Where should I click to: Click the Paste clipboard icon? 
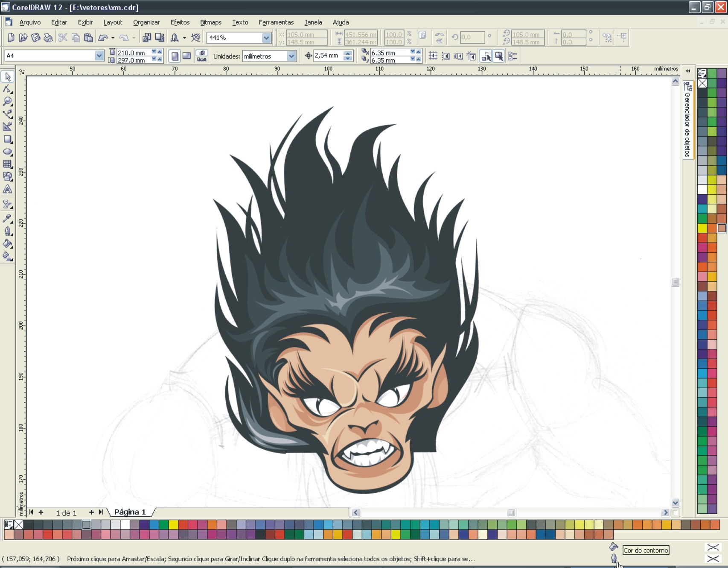pyautogui.click(x=88, y=38)
